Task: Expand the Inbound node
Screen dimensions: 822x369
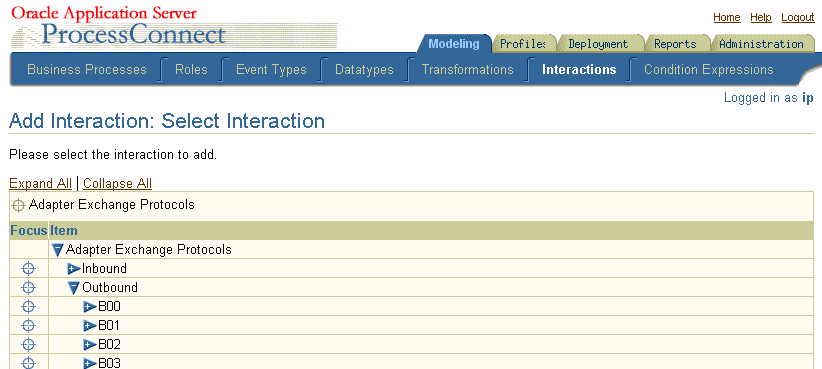Action: 74,269
